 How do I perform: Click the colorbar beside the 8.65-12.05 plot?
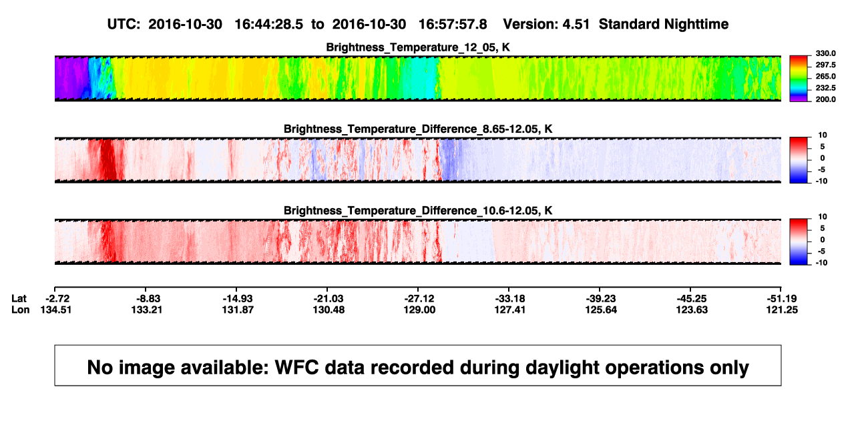pyautogui.click(x=799, y=160)
